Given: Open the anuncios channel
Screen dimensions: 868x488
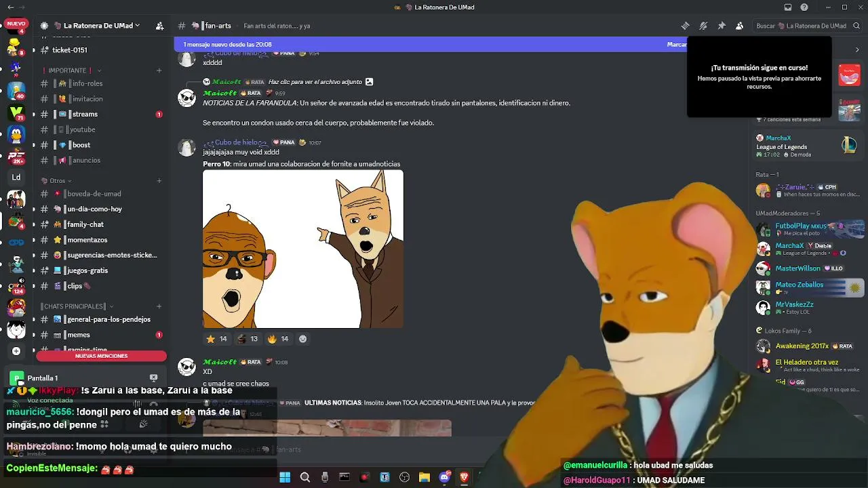Looking at the screenshot, I should point(102,161).
